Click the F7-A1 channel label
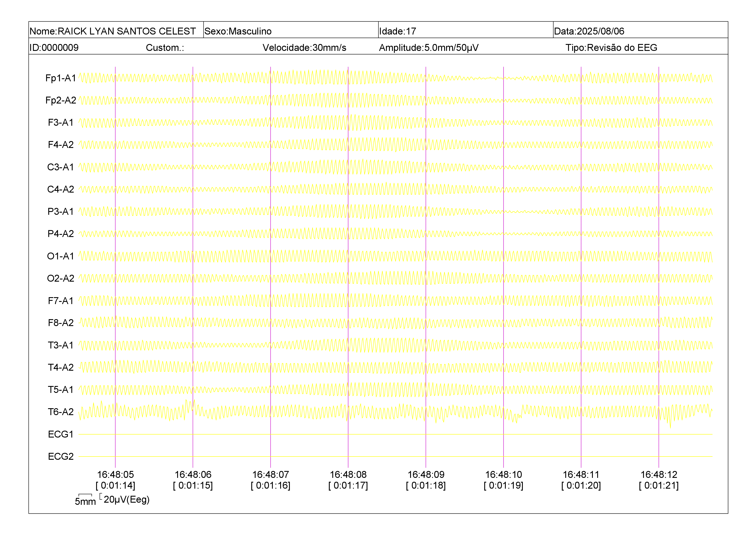The width and height of the screenshot is (756, 535). [x=61, y=300]
